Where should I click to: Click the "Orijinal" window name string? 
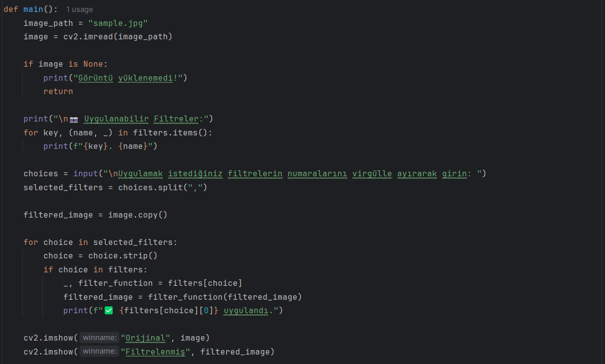(146, 338)
